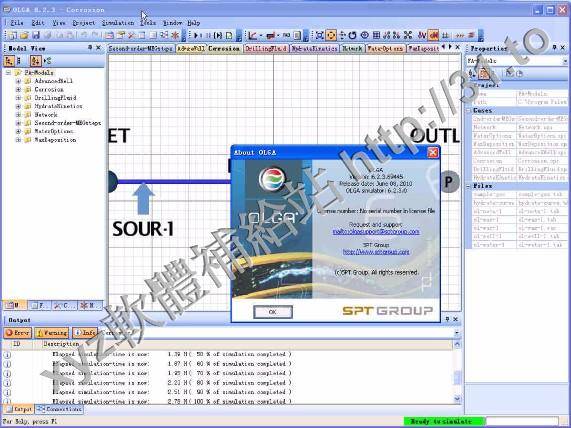Collapse the Cases section in Properties
This screenshot has width=571, height=428.
tap(469, 110)
